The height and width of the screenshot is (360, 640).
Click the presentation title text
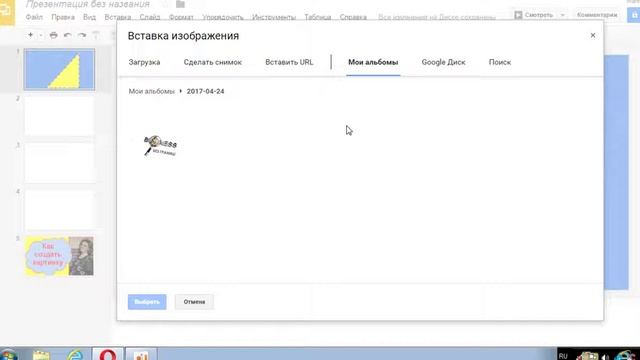pyautogui.click(x=88, y=4)
